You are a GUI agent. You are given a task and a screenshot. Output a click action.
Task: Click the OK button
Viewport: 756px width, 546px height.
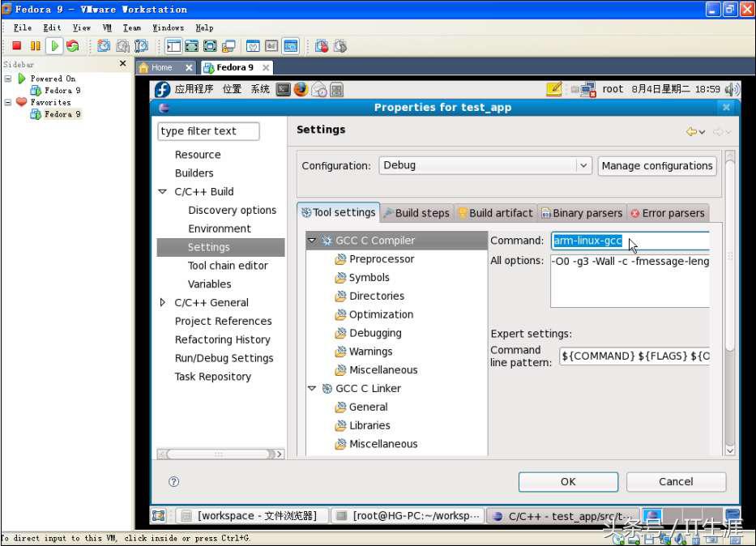pyautogui.click(x=568, y=481)
